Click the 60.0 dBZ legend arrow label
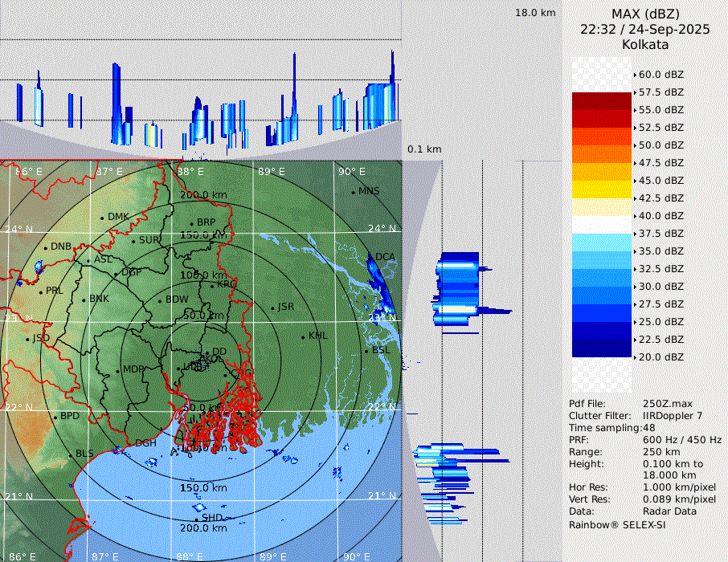 (x=660, y=75)
